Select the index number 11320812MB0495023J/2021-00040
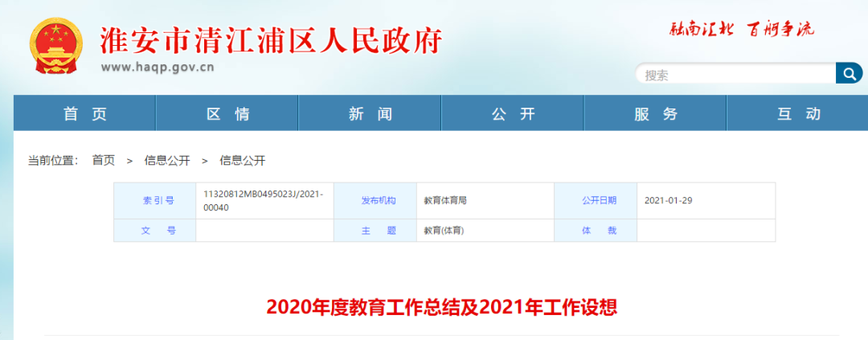 pyautogui.click(x=264, y=200)
